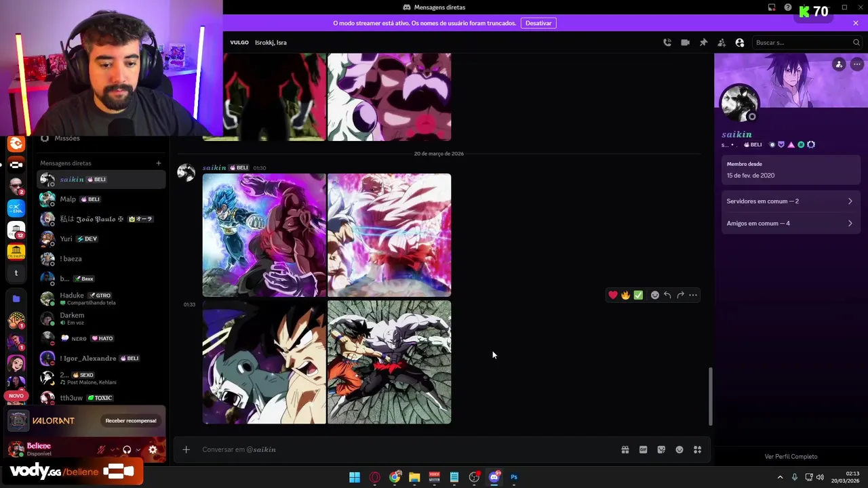
Task: Open File Explorer from the taskbar
Action: 414,477
